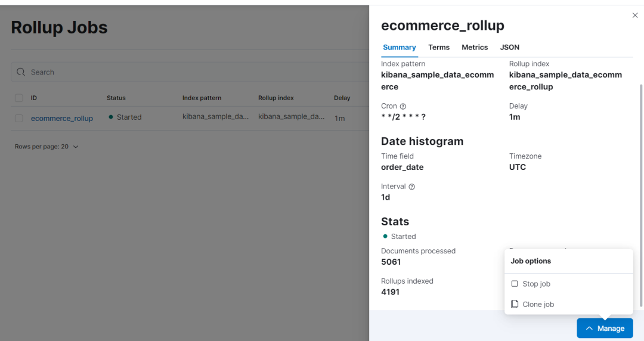Toggle the select-all checkbox in table header
The image size is (644, 341).
[19, 98]
